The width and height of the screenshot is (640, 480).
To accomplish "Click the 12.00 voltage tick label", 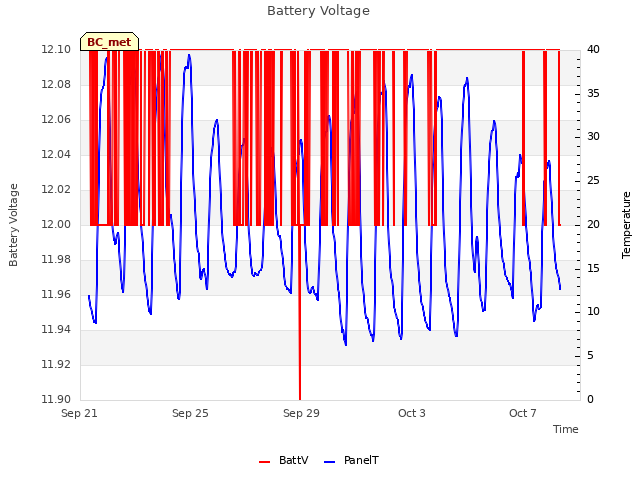I will coord(56,224).
